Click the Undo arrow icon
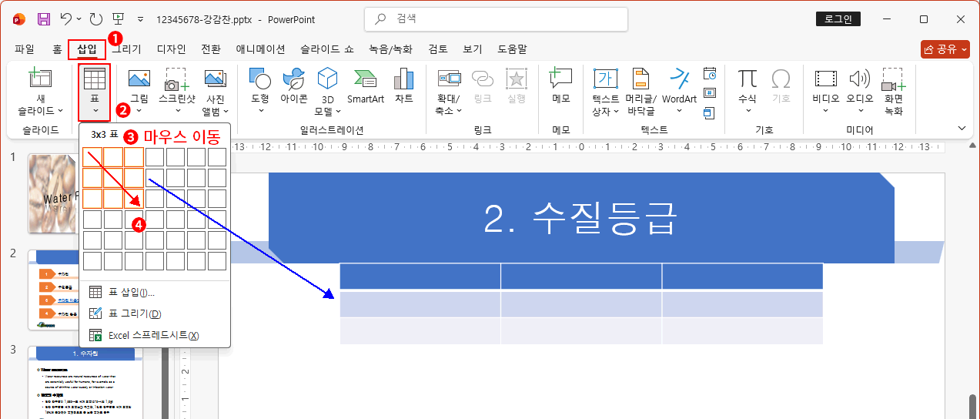 pos(66,18)
